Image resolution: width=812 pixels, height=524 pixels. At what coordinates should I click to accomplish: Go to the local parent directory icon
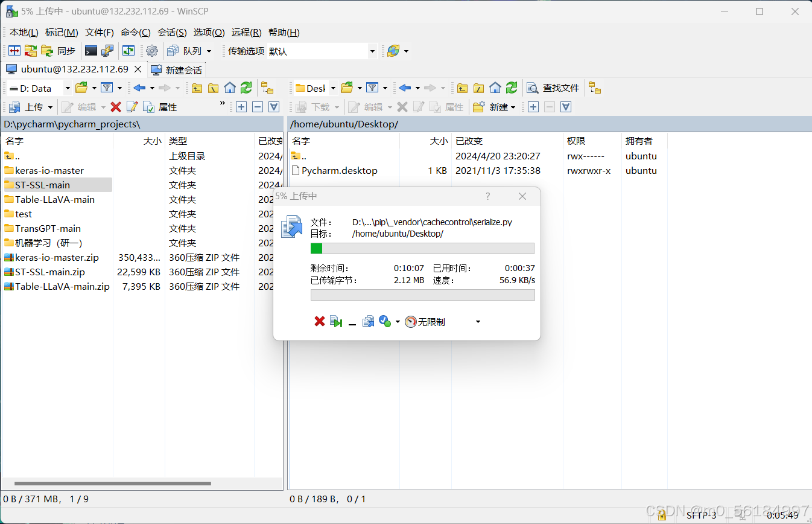click(x=197, y=88)
